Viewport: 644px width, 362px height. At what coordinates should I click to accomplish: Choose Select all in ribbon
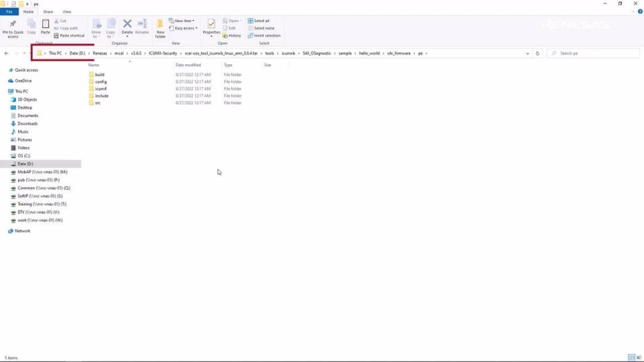[259, 21]
